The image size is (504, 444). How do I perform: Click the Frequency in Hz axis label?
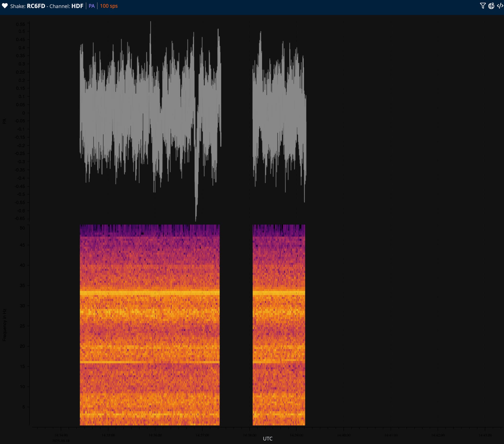(x=4, y=325)
